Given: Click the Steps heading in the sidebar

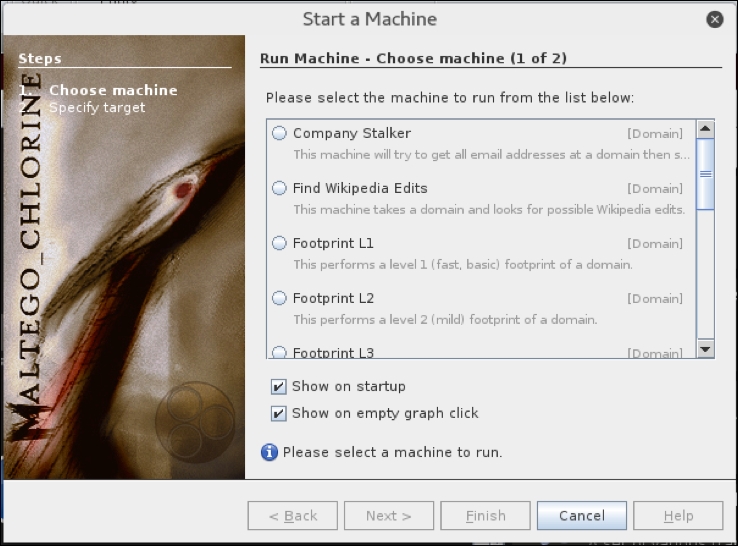Looking at the screenshot, I should click(40, 58).
